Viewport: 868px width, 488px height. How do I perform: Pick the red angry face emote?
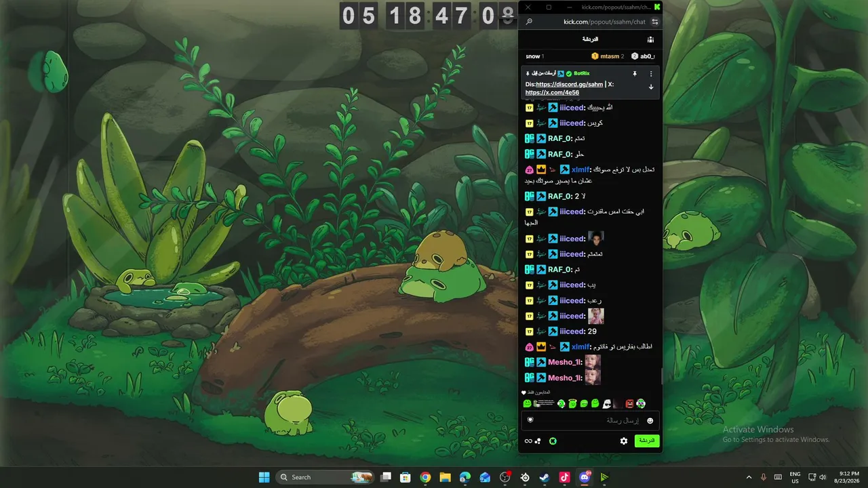(629, 404)
